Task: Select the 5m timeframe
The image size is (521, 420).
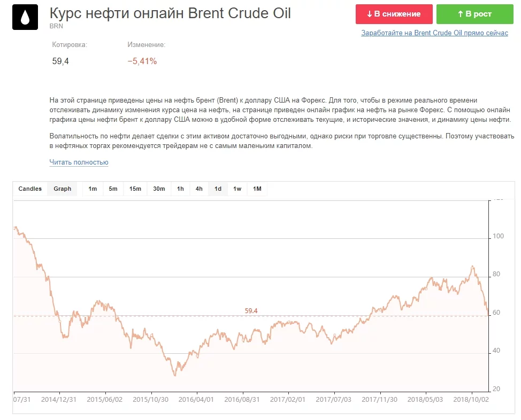Action: click(113, 189)
